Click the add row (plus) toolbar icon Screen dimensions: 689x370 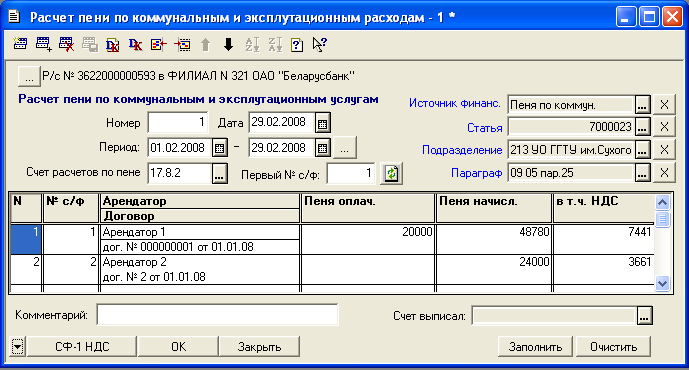(44, 44)
